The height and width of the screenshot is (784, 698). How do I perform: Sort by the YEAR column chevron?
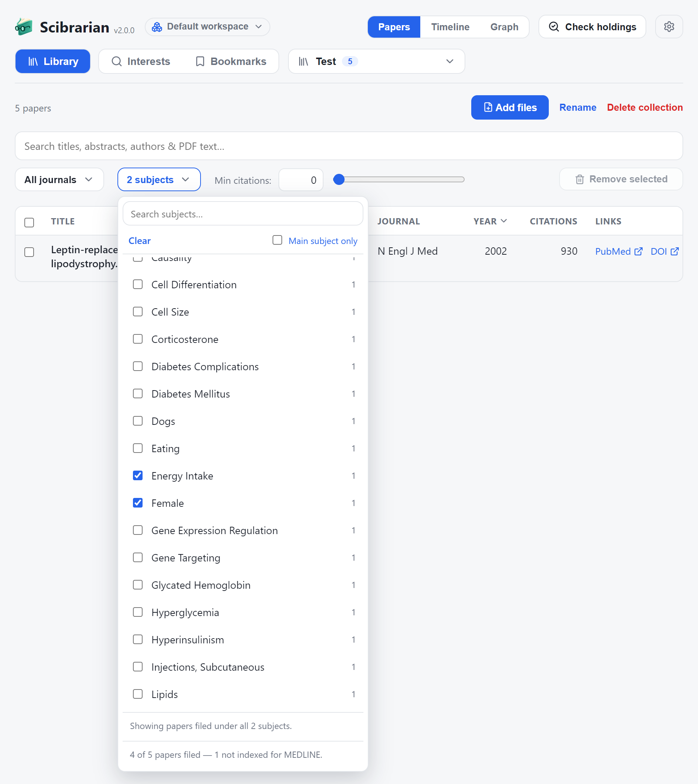504,221
